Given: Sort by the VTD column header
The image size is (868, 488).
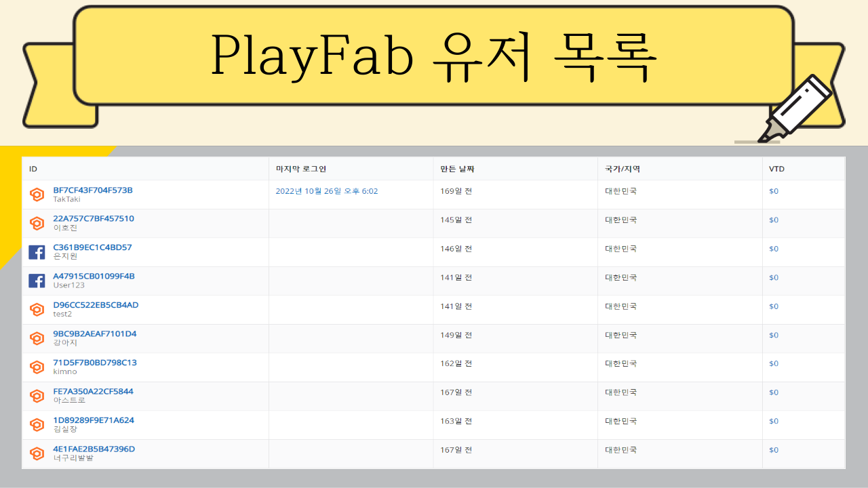Looking at the screenshot, I should tap(776, 169).
